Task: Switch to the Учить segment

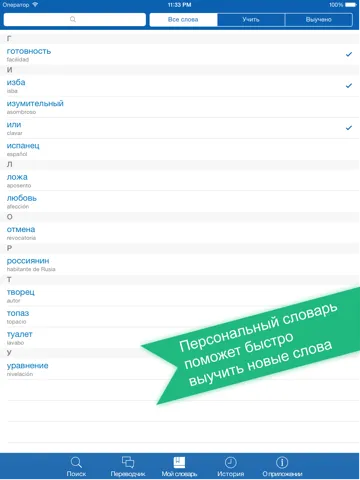Action: click(x=251, y=20)
